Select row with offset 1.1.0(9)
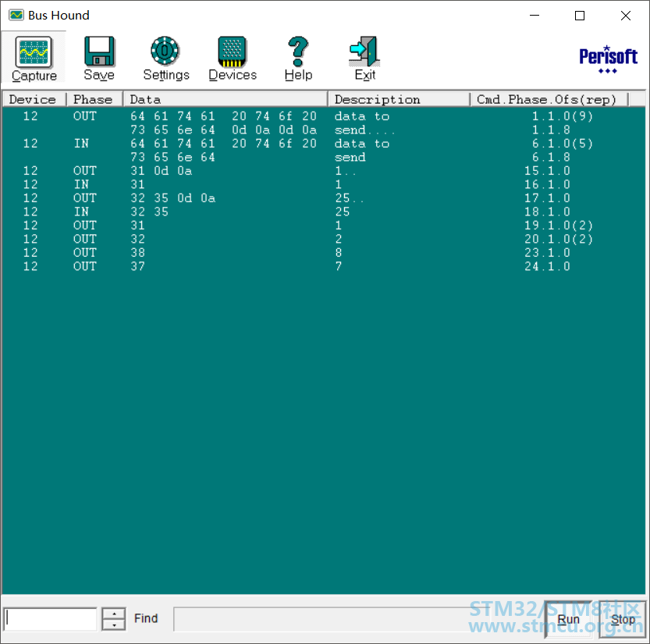650x644 pixels. point(324,116)
